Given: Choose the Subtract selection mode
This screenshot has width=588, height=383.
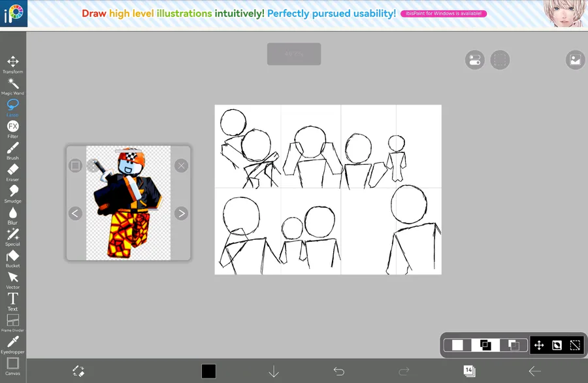Looking at the screenshot, I should coord(514,345).
